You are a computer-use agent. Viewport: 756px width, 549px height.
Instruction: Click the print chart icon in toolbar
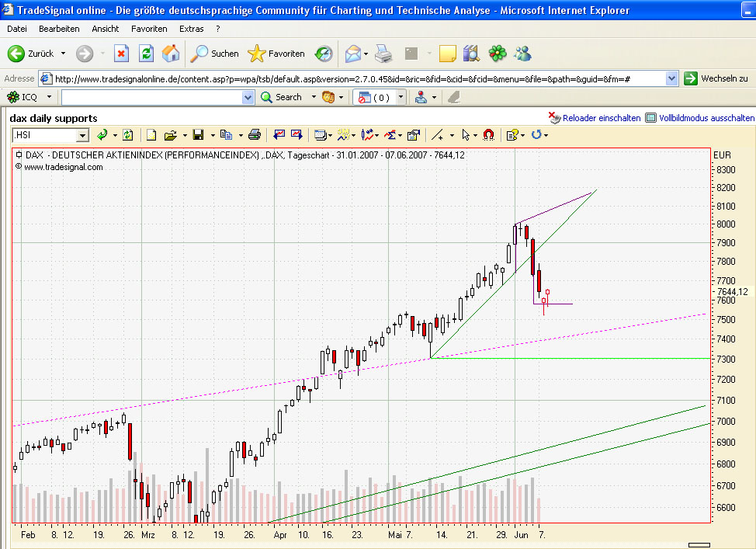point(255,135)
